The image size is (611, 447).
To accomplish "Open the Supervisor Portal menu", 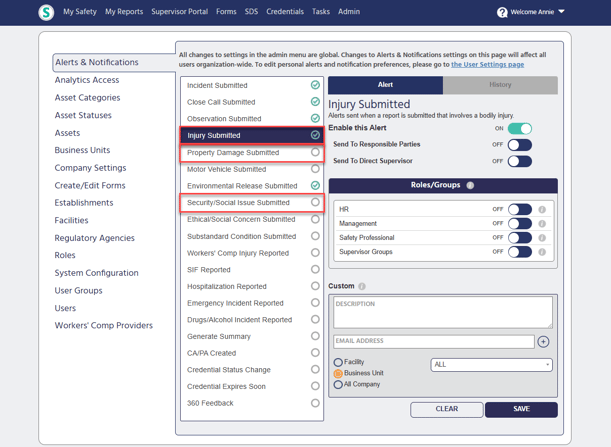I will pos(179,12).
